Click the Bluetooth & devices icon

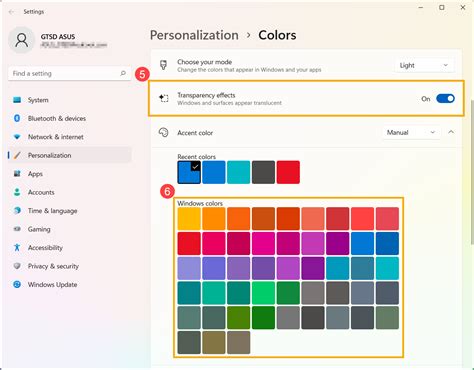click(x=17, y=118)
